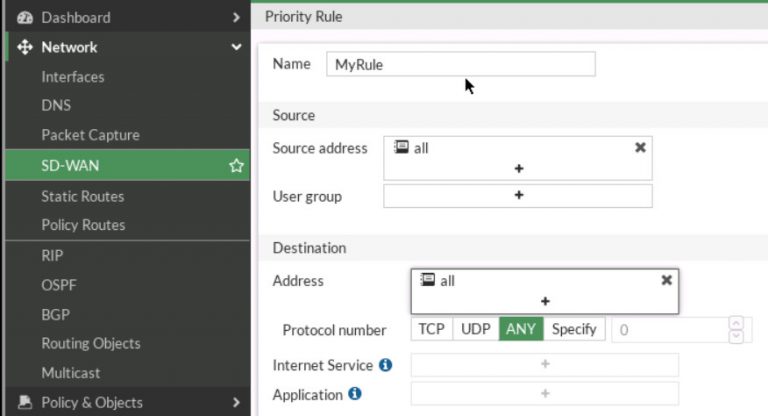The height and width of the screenshot is (416, 768).
Task: Click the Name field containing MyRule
Action: (460, 64)
